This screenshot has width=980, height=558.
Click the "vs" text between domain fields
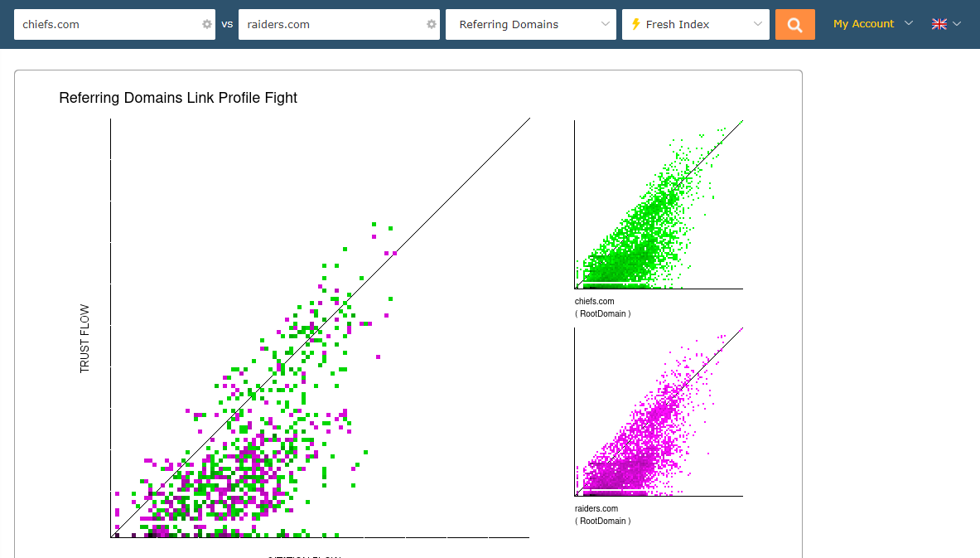[228, 24]
